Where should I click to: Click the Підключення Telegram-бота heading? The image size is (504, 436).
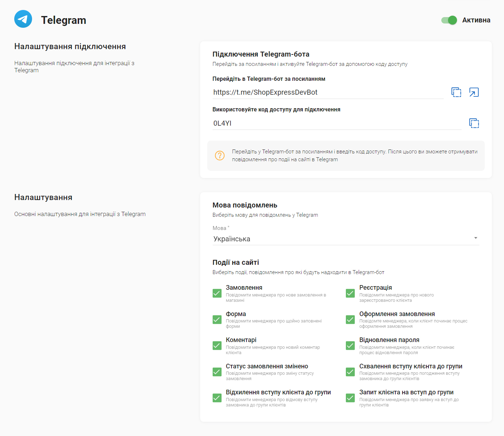pyautogui.click(x=261, y=54)
